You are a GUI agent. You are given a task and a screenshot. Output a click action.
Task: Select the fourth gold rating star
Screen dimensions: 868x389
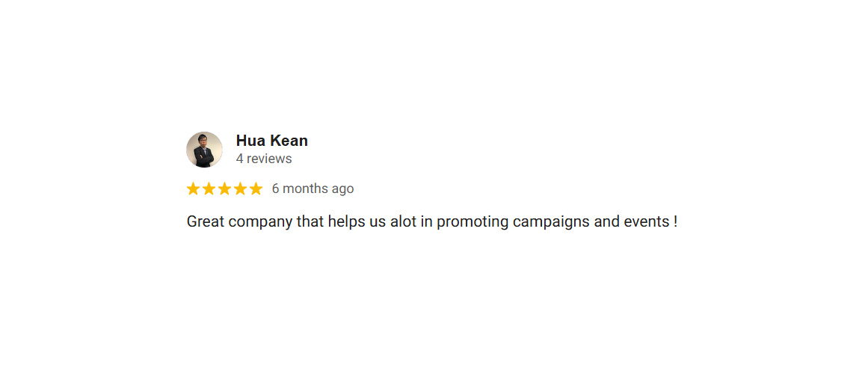coord(240,189)
